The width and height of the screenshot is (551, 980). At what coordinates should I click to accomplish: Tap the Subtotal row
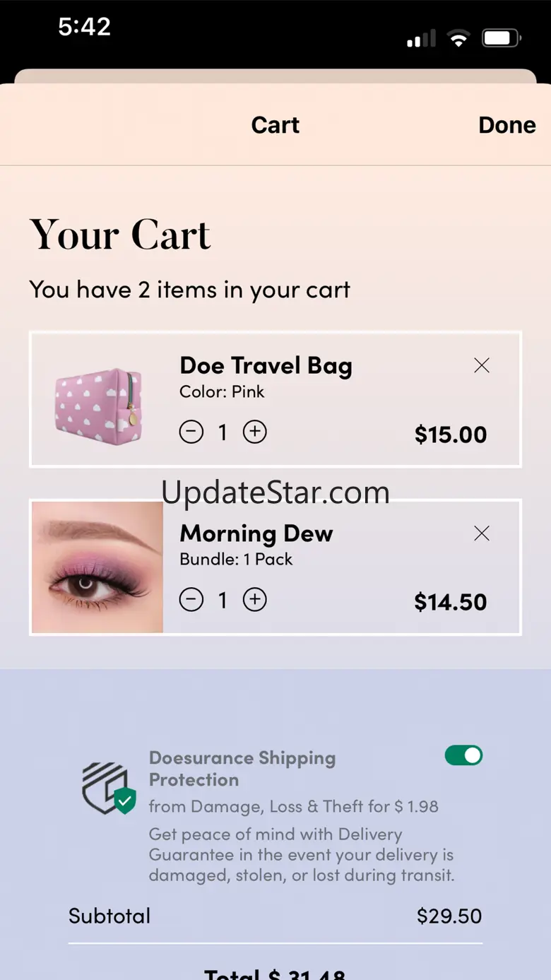[275, 916]
